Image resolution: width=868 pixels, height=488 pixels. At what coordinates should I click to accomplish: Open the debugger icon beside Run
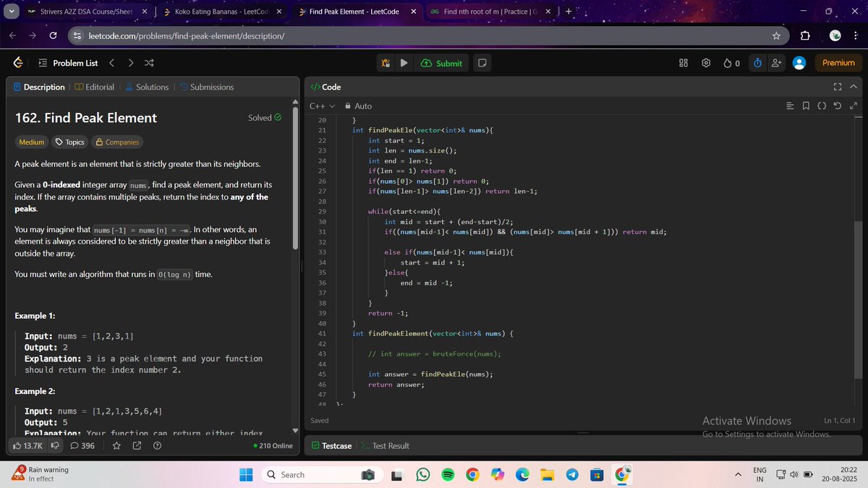[386, 63]
